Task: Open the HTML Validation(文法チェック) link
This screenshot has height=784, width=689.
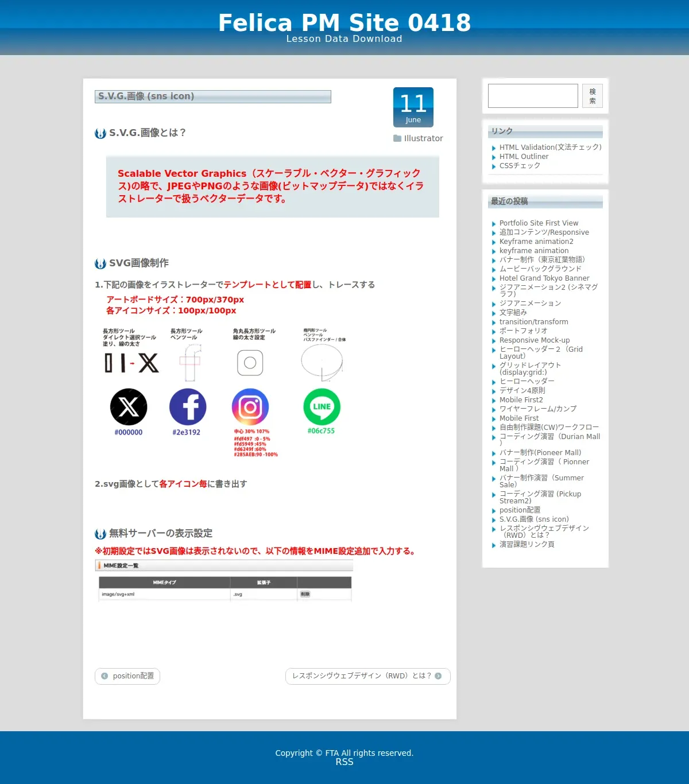Action: click(x=550, y=148)
